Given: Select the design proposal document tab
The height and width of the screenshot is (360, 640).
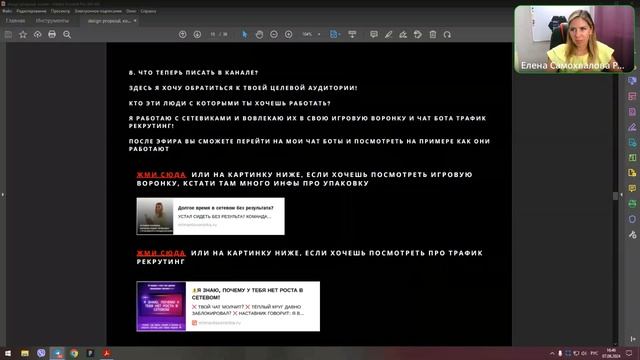Looking at the screenshot, I should click(x=109, y=20).
